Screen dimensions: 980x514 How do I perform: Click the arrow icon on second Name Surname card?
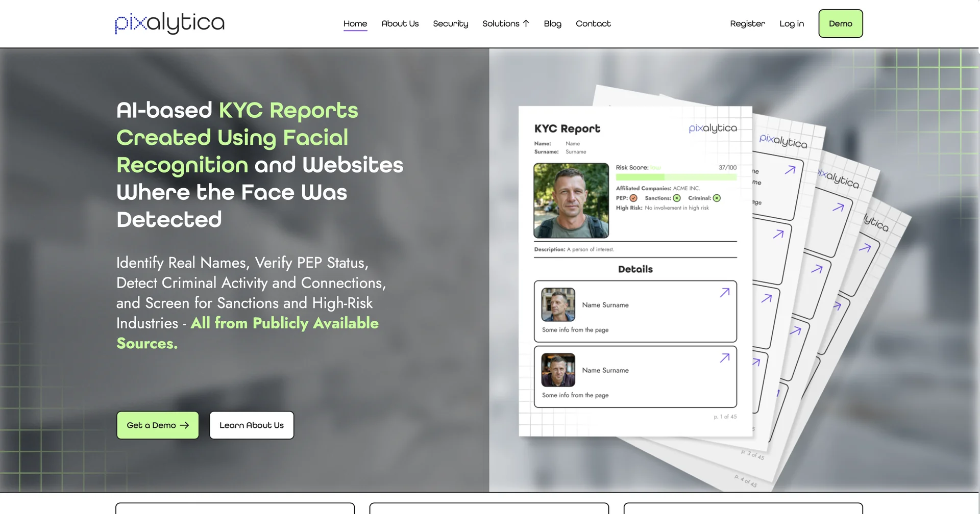click(725, 358)
